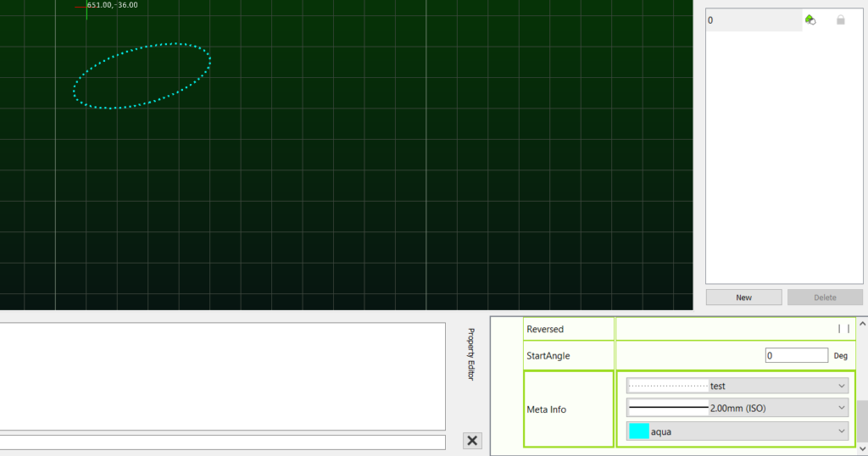Toggle layer 0 visibility icon

[810, 20]
